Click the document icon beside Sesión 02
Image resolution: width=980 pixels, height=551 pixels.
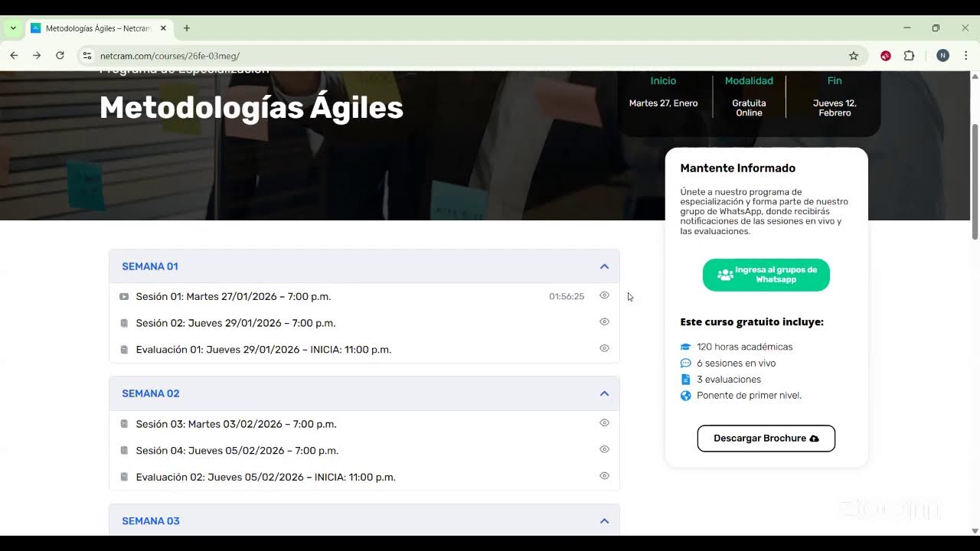tap(124, 323)
